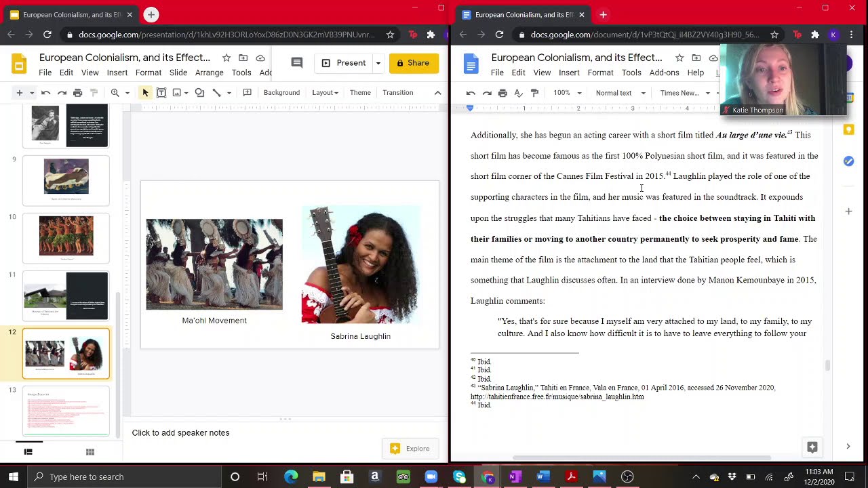868x488 pixels.
Task: Show the Docs side panel arrow
Action: coord(848,446)
